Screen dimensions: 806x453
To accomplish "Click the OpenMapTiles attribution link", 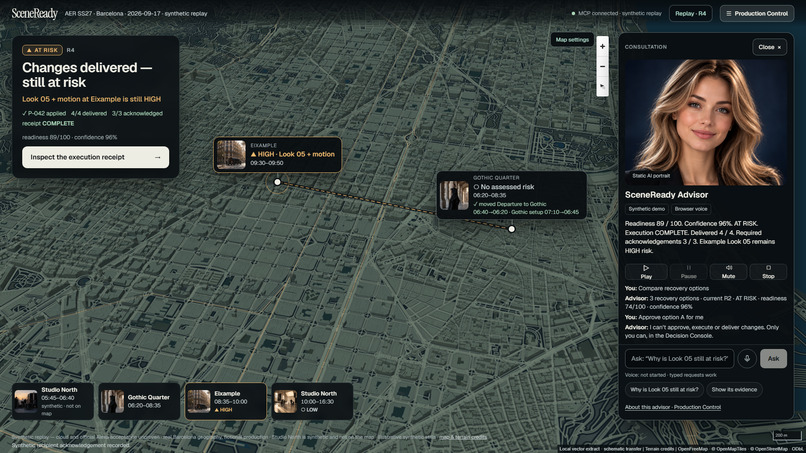I will tap(729, 449).
